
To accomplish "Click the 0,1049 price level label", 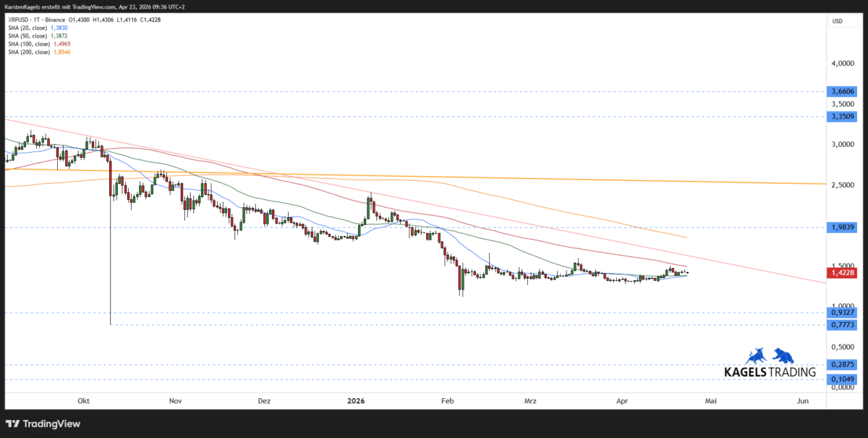I will [x=843, y=379].
